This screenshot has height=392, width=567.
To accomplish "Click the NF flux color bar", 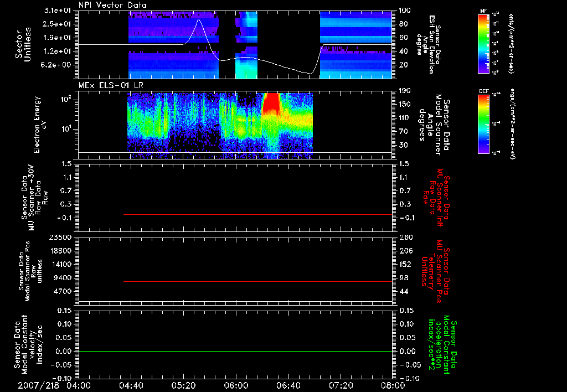I will click(484, 43).
